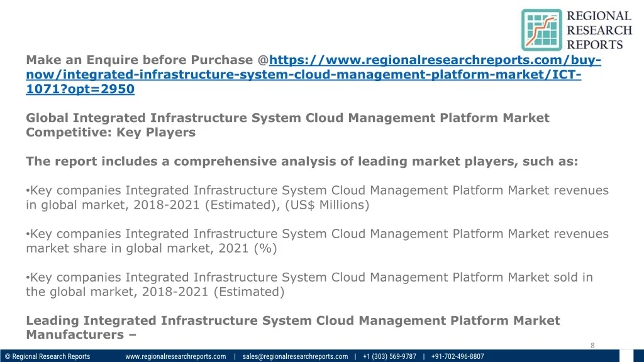Click the 'Leading Integrated Infrastructure... Manufacturers' heading
Screen dimensions: 644x362
click(x=293, y=327)
